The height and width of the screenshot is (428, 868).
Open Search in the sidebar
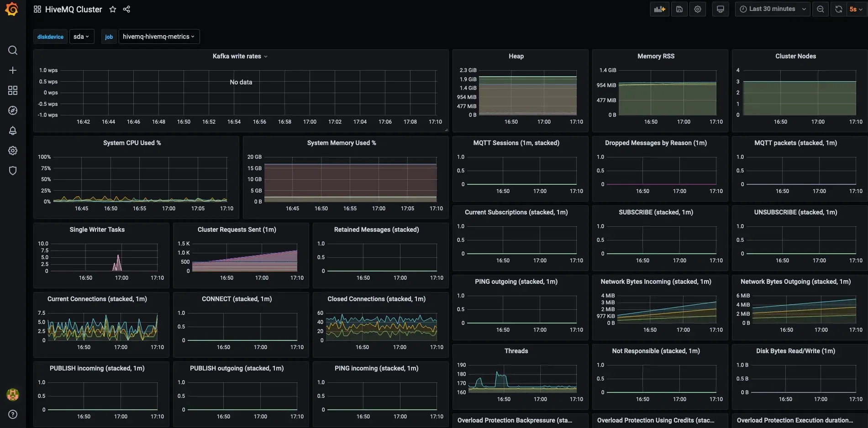13,50
